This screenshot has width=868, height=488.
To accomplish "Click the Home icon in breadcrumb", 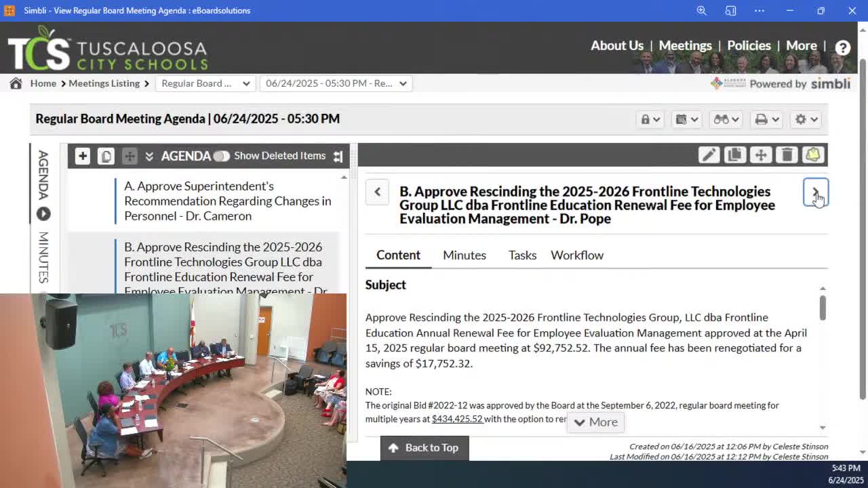I will 16,83.
